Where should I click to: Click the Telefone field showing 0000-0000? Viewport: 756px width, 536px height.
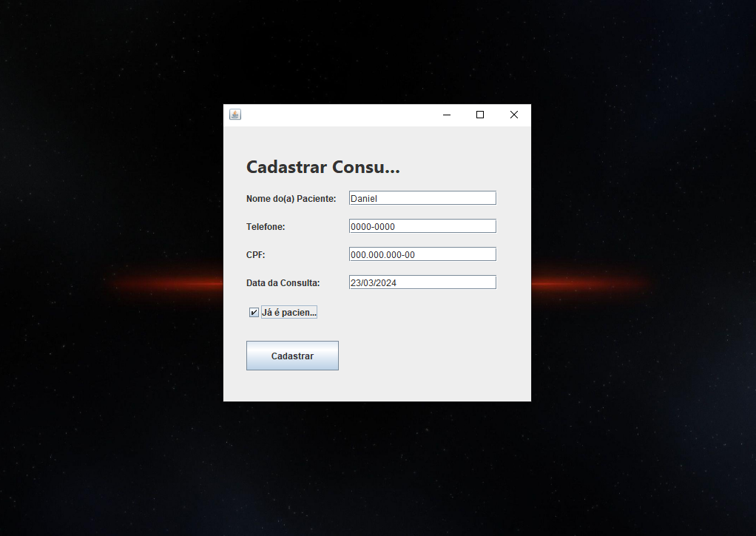click(x=422, y=226)
